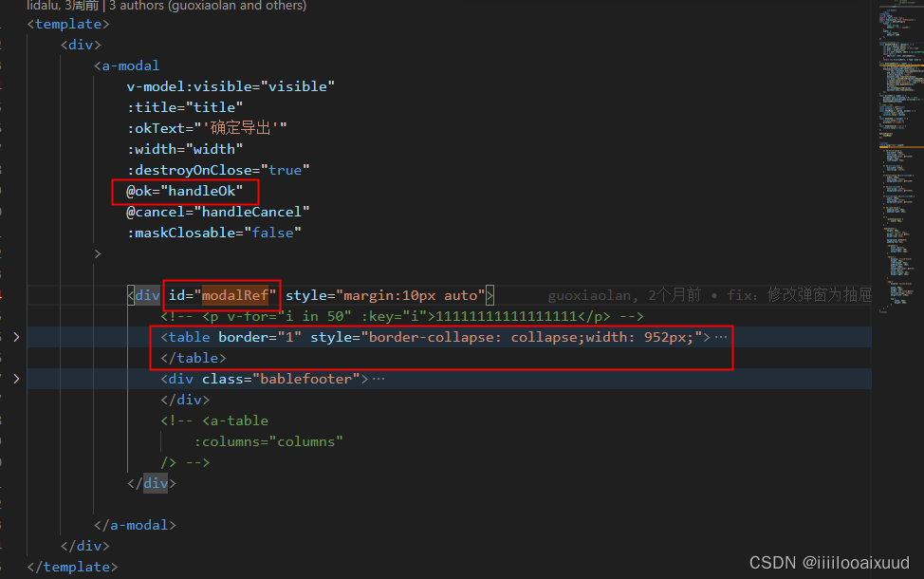Viewport: 924px width, 579px height.
Task: Expand the folded table code block chevron
Action: coord(16,336)
